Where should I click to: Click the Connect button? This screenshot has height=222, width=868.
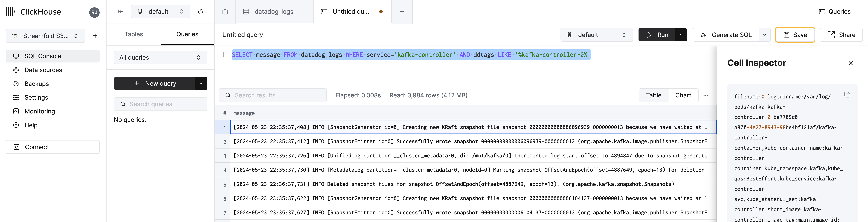(x=53, y=147)
